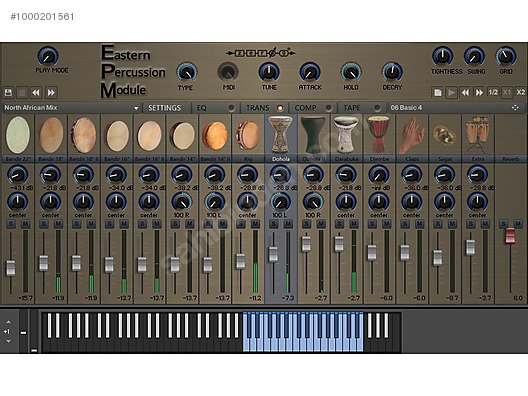
Task: Adjust the GRID knob
Action: (506, 56)
